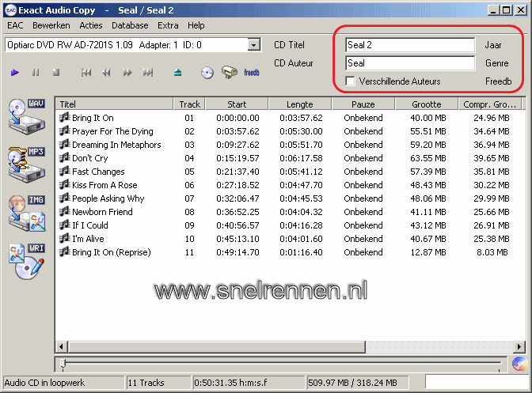Open the Database menu

(130, 25)
